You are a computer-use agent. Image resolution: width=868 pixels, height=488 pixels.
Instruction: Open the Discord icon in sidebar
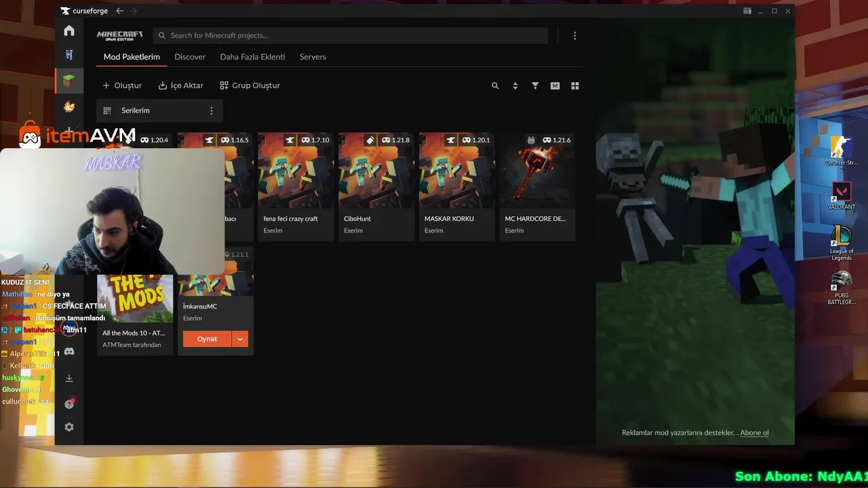69,352
